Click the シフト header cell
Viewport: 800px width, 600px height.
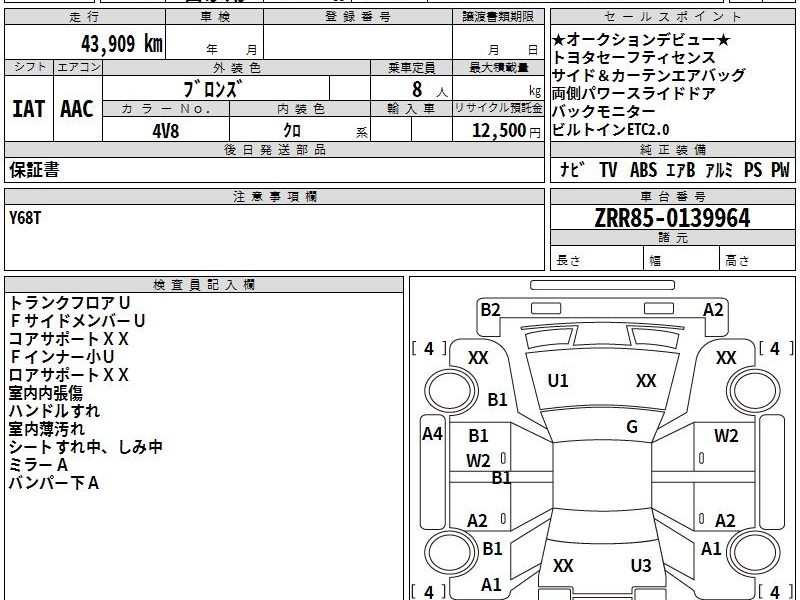(29, 67)
